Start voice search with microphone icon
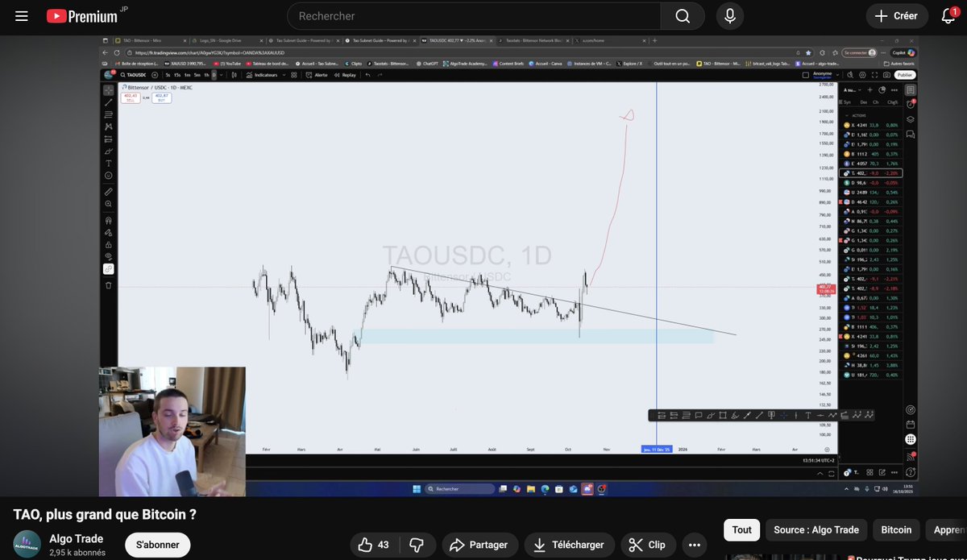The height and width of the screenshot is (560, 967). (730, 16)
